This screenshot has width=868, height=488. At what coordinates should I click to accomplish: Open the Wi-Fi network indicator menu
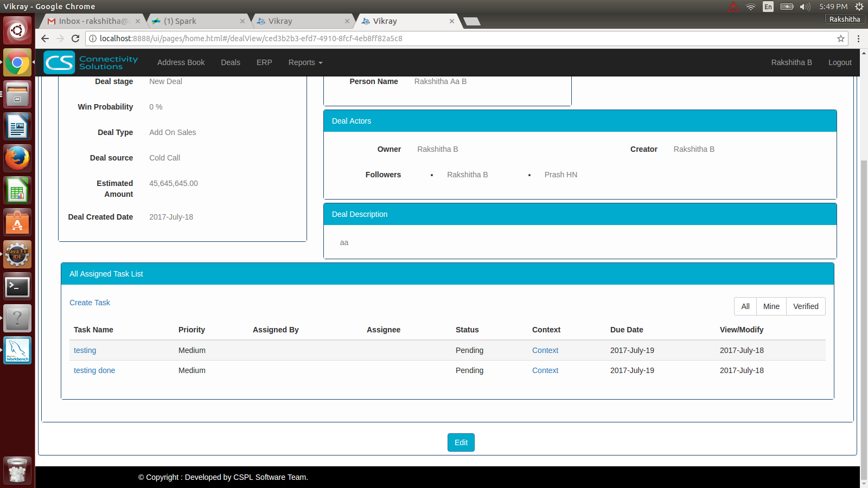point(751,7)
